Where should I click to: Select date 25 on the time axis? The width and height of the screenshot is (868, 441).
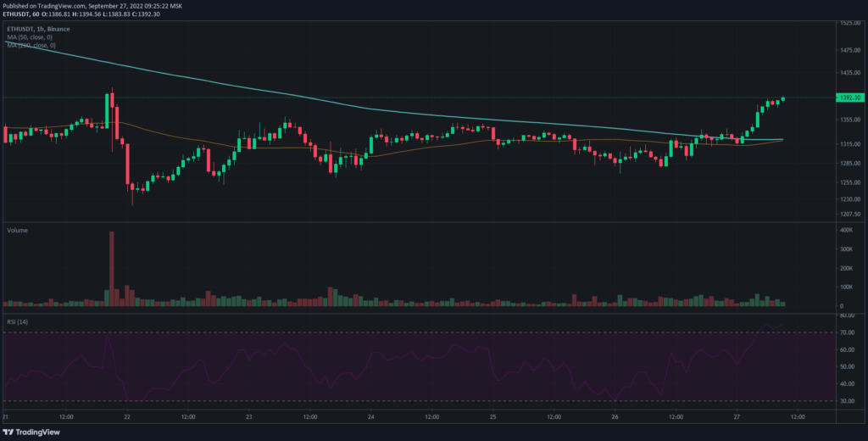(492, 417)
